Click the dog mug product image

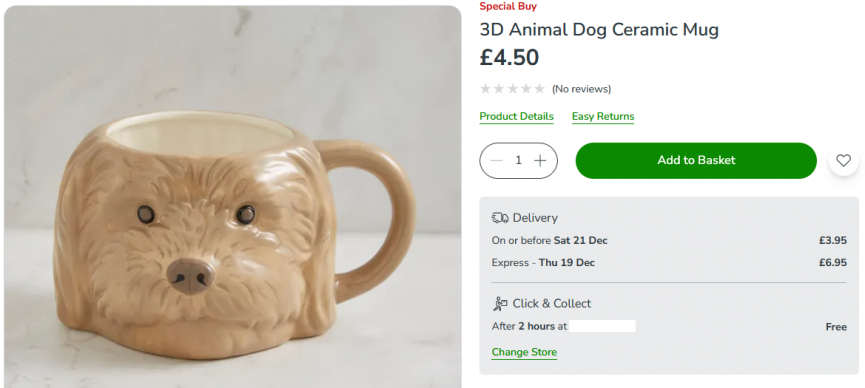tap(232, 197)
